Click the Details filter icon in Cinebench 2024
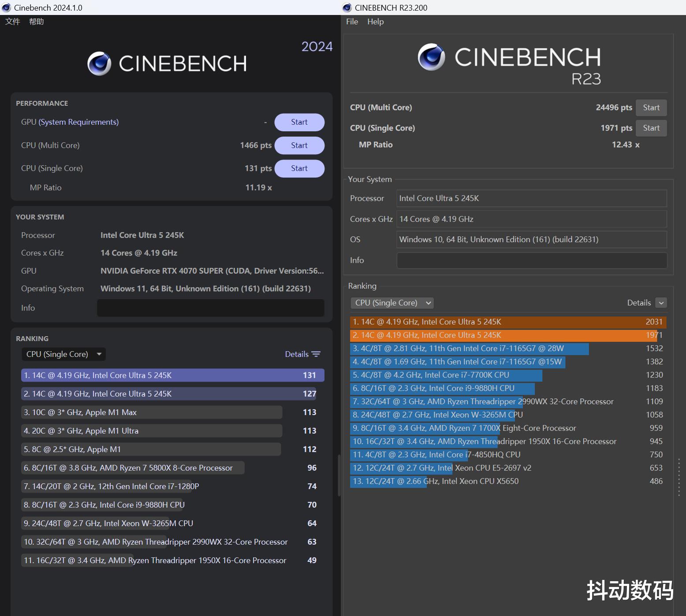This screenshot has width=686, height=616. click(x=316, y=354)
